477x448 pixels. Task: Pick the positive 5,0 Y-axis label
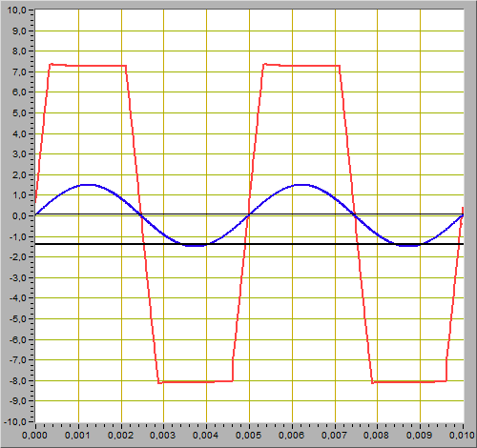[19, 113]
